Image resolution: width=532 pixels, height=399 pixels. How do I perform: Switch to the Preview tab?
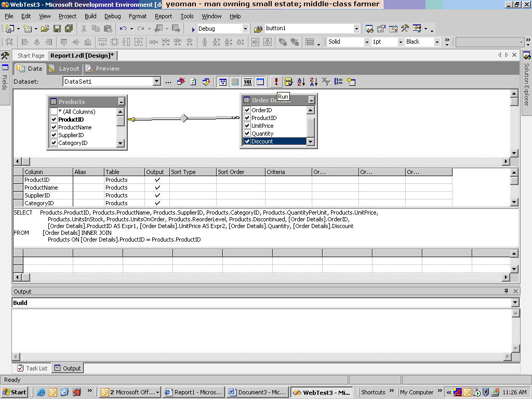click(102, 69)
